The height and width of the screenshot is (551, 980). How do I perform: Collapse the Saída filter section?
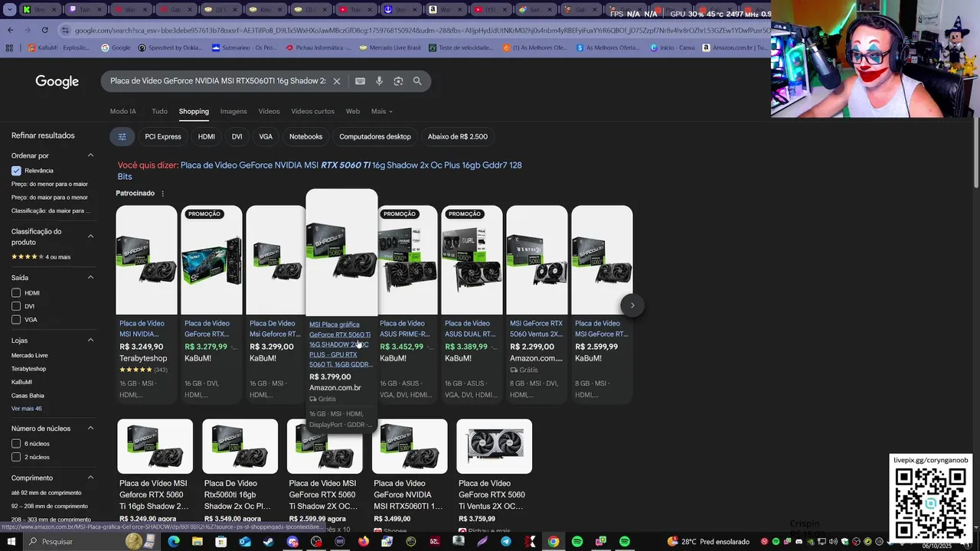click(90, 277)
